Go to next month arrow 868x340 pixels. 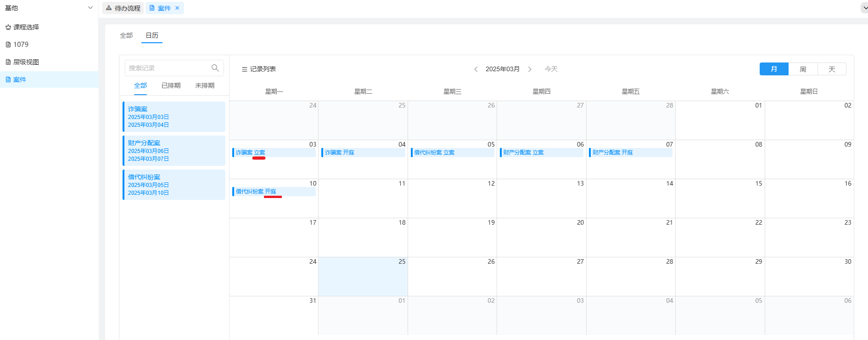[x=530, y=69]
